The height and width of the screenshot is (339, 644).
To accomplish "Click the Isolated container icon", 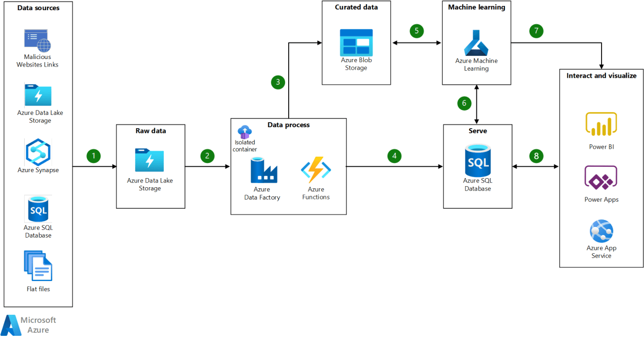I will [x=245, y=131].
